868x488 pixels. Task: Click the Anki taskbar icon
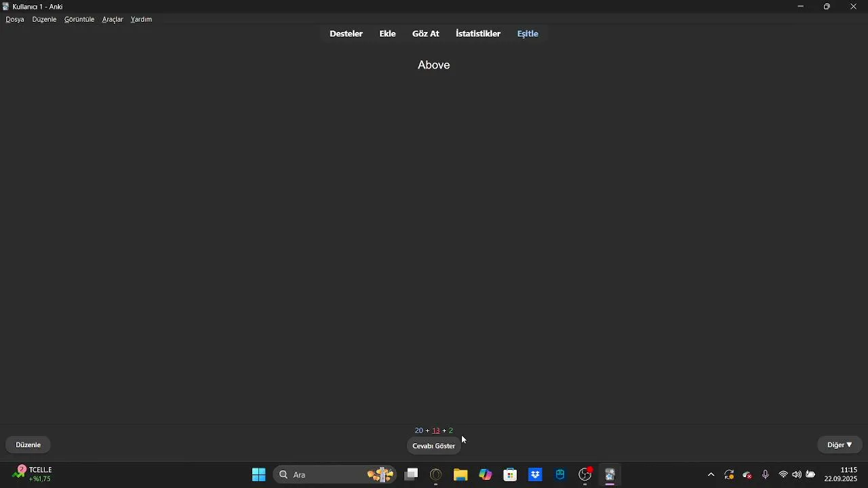(611, 475)
